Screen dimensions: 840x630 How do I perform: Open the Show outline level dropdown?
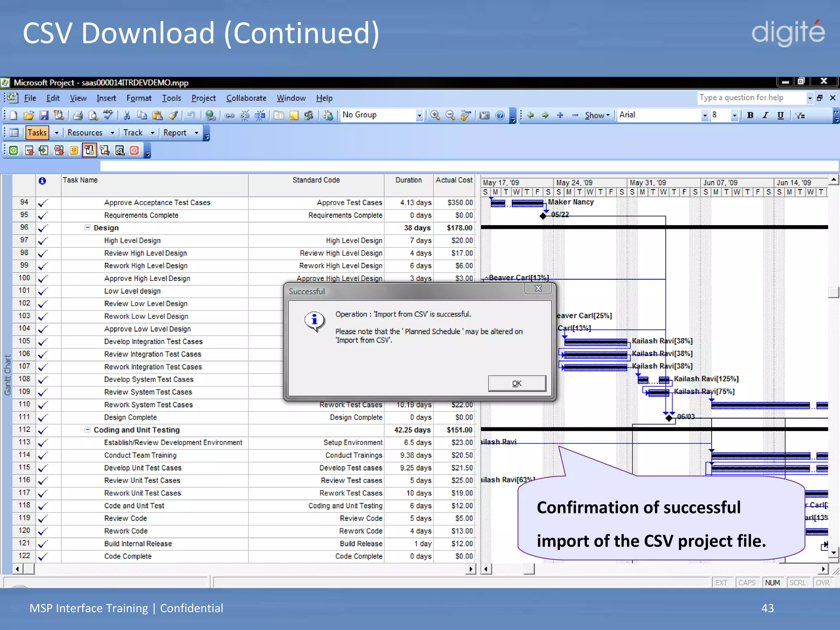tap(598, 116)
